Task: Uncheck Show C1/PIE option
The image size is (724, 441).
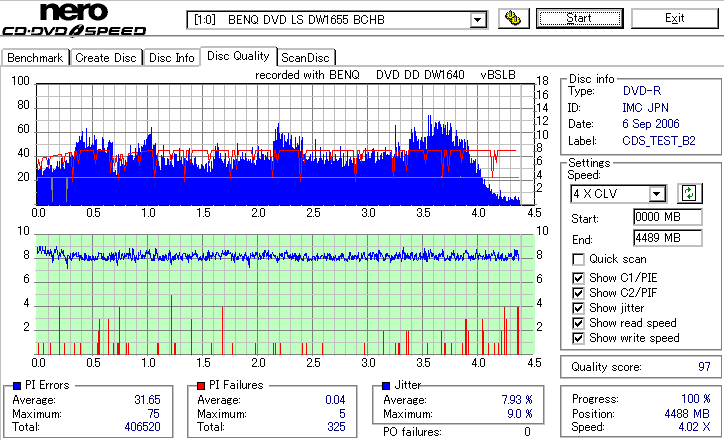Action: 578,278
